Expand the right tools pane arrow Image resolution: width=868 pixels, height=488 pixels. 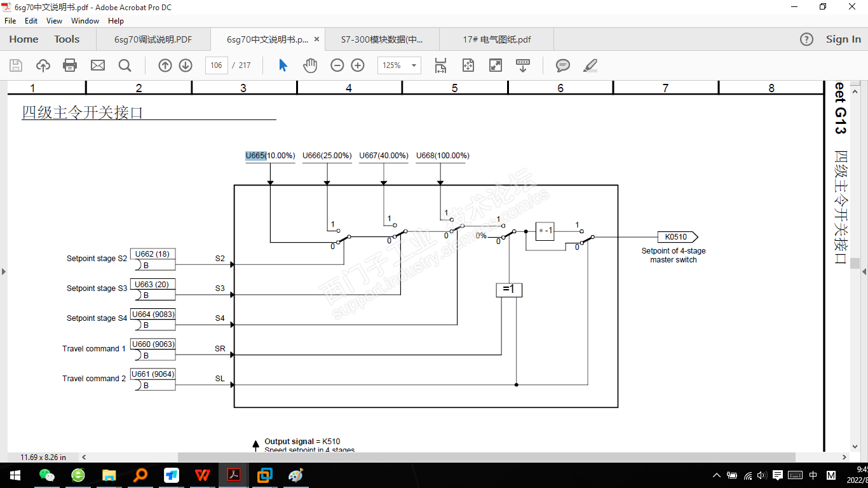click(x=864, y=272)
